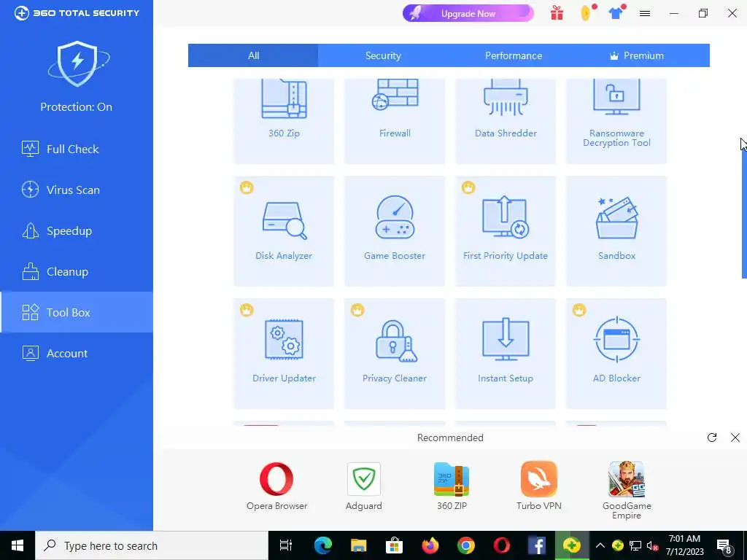Open Ransomware Decryption Tool
Viewport: 747px width, 560px height.
(x=616, y=121)
